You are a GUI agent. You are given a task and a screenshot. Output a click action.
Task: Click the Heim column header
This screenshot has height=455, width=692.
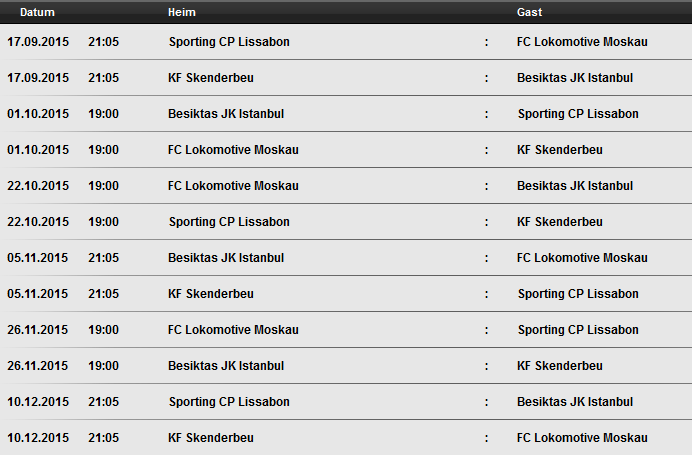(x=181, y=12)
